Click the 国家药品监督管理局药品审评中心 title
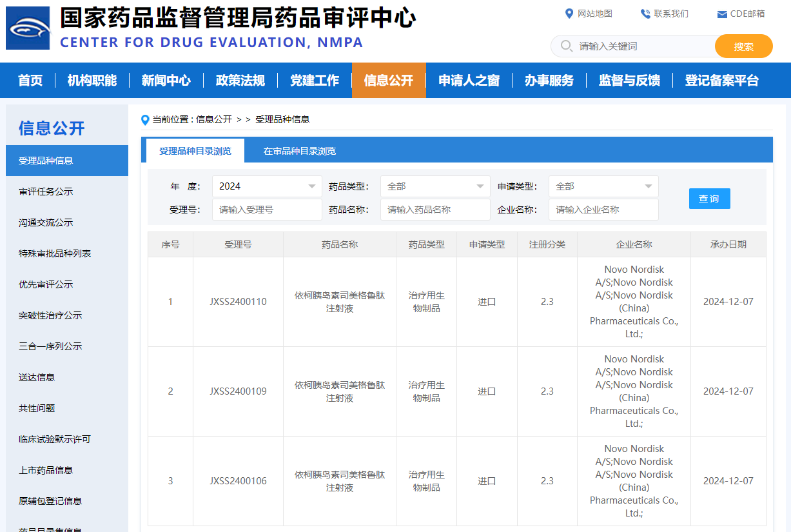 pyautogui.click(x=238, y=18)
